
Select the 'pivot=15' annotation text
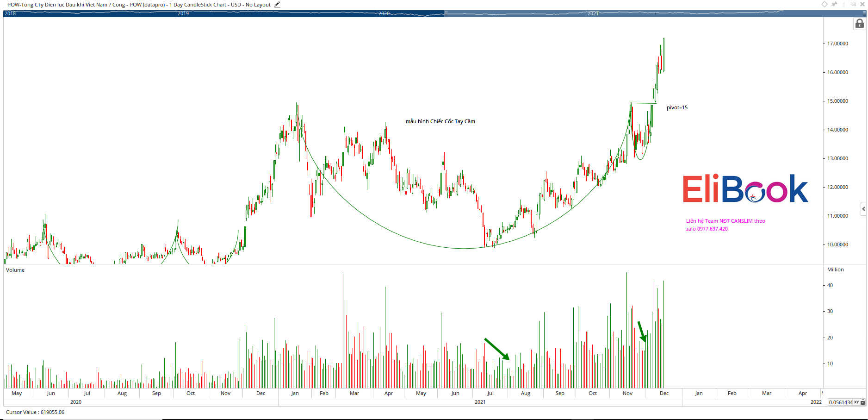click(677, 108)
